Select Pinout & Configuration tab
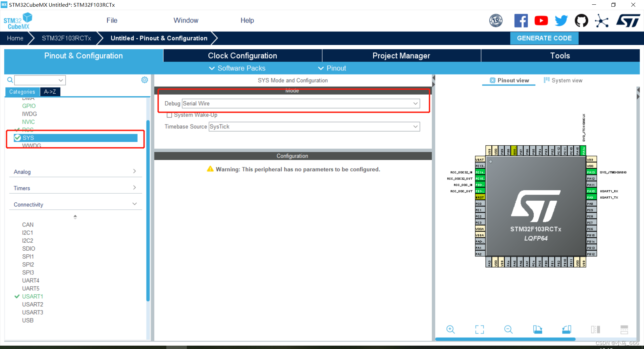 [84, 56]
